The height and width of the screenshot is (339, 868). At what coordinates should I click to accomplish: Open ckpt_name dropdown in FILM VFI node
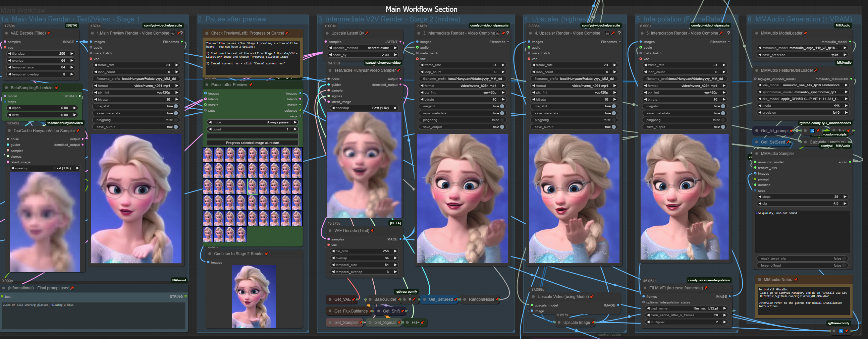point(686,308)
